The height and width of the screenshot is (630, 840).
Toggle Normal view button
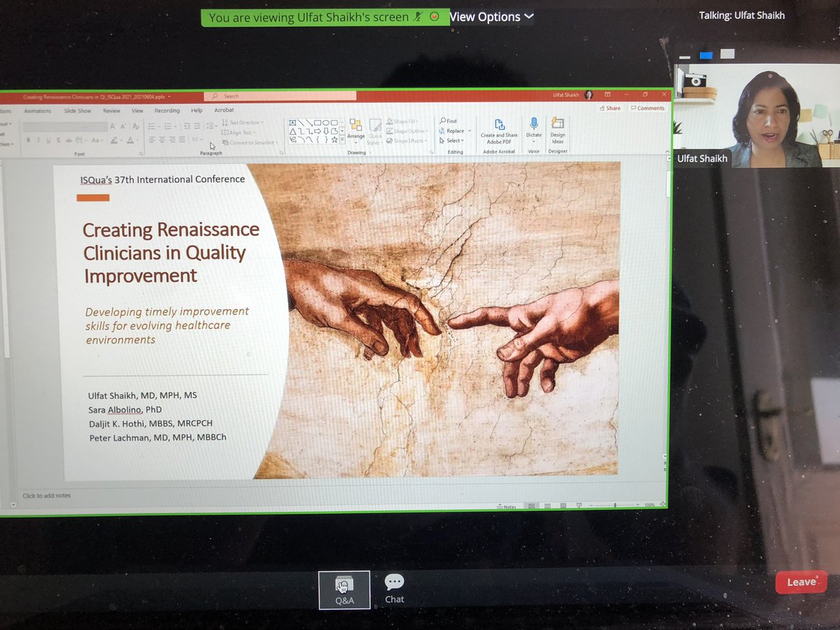[x=531, y=505]
